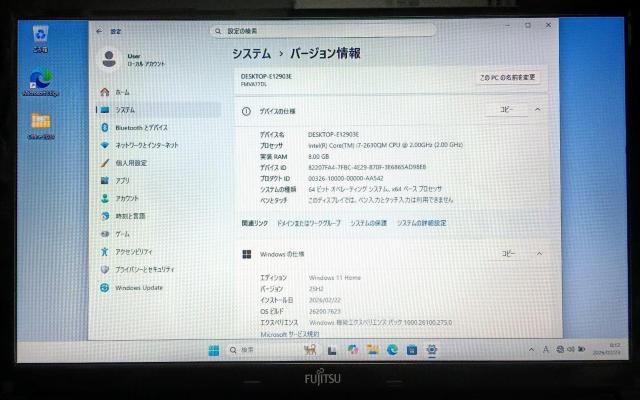Screen dimensions: 640x400
Task: Click the network tray icon
Action: tap(561, 349)
